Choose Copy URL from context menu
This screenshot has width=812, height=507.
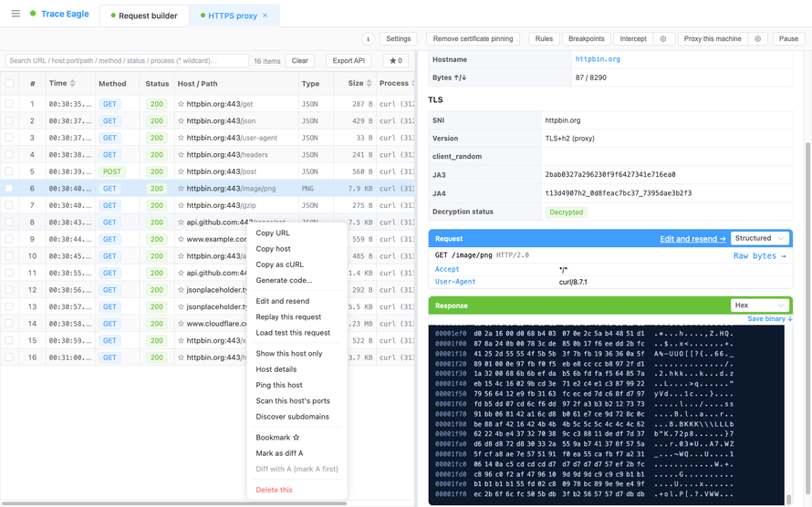coord(297,233)
